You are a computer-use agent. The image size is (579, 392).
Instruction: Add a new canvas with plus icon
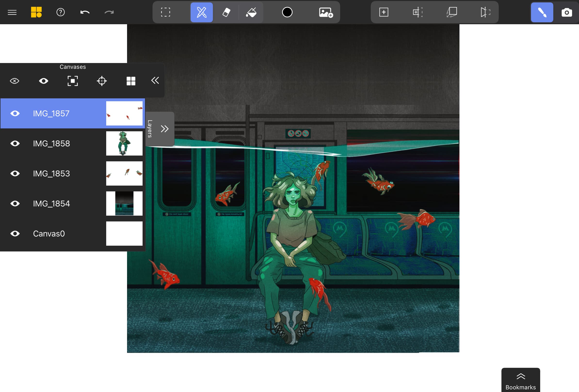tap(384, 12)
